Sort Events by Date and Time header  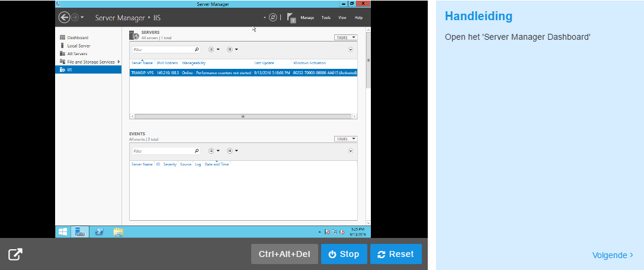click(x=217, y=164)
